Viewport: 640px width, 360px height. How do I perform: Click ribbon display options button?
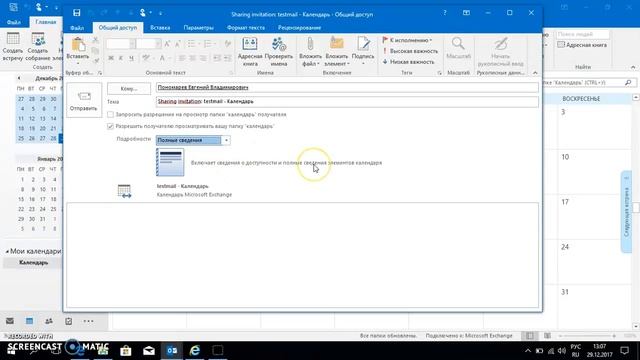[x=466, y=13]
